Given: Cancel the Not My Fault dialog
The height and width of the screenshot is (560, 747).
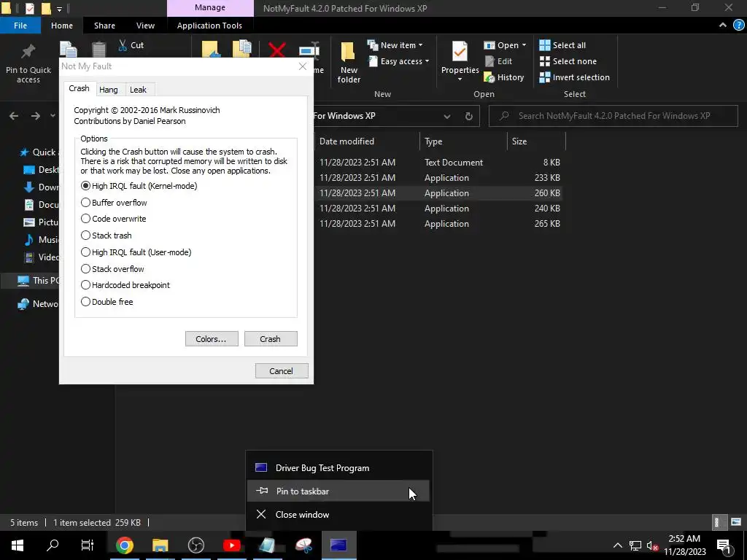Looking at the screenshot, I should [x=282, y=371].
